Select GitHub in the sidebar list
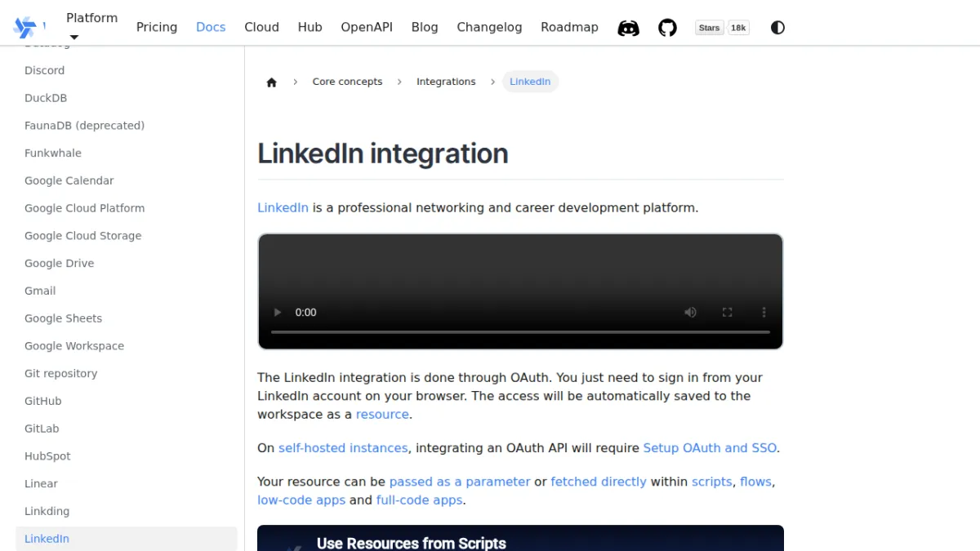This screenshot has height=551, width=980. [x=127, y=401]
